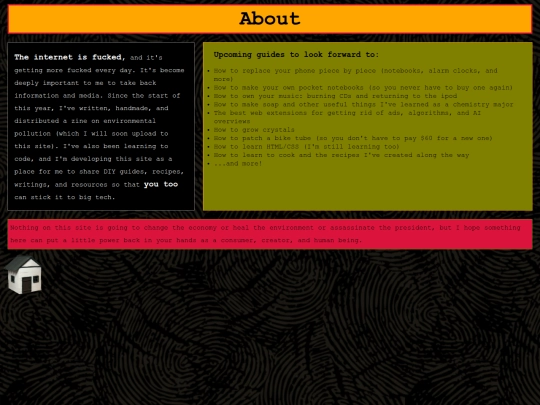This screenshot has height=405, width=540.
Task: Click the red 'Nothing on this site' disclaimer text
Action: point(265,234)
